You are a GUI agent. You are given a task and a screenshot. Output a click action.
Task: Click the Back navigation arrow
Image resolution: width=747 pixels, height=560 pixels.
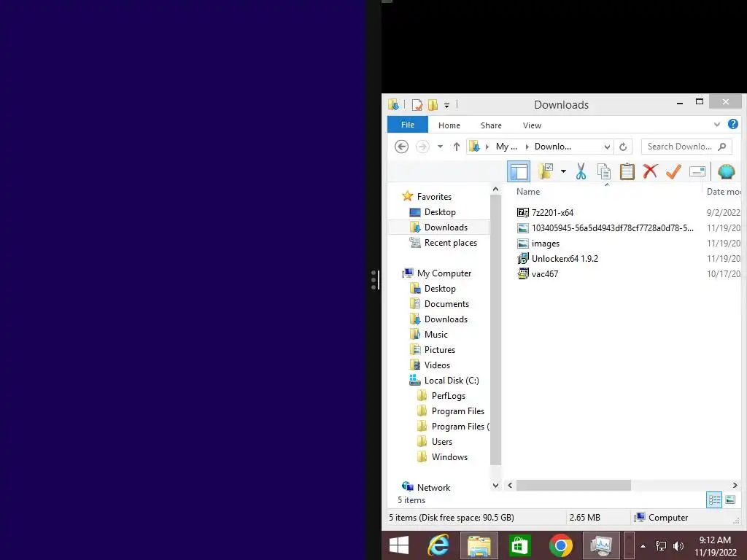[x=402, y=147]
